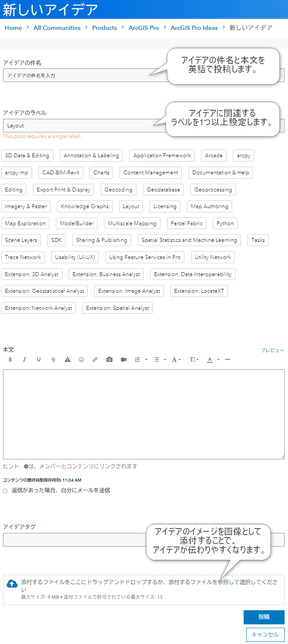Image resolution: width=288 pixels, height=644 pixels.
Task: Select Multiscale Mapping label
Action: [132, 223]
